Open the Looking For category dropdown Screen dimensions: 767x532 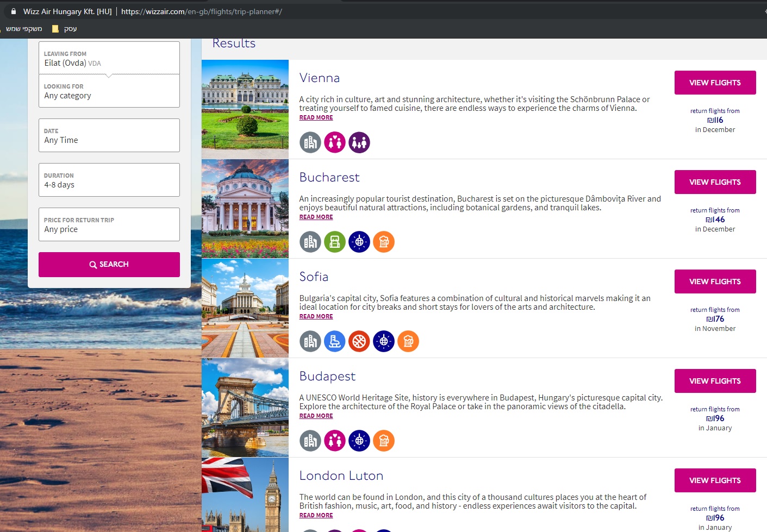click(109, 91)
